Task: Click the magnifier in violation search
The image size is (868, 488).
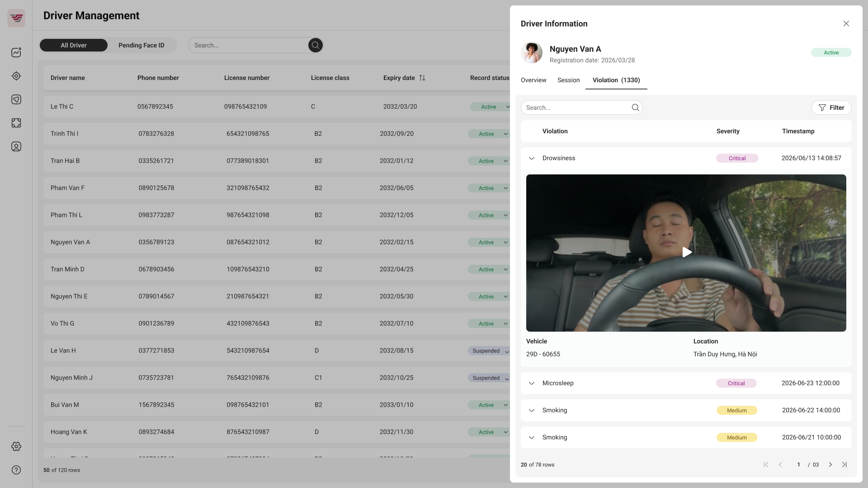Action: (635, 108)
